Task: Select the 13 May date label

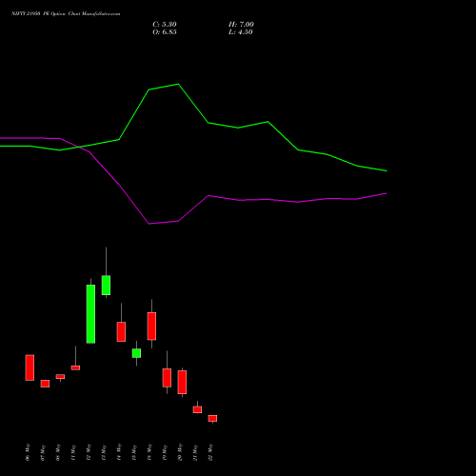Action: [x=104, y=452]
